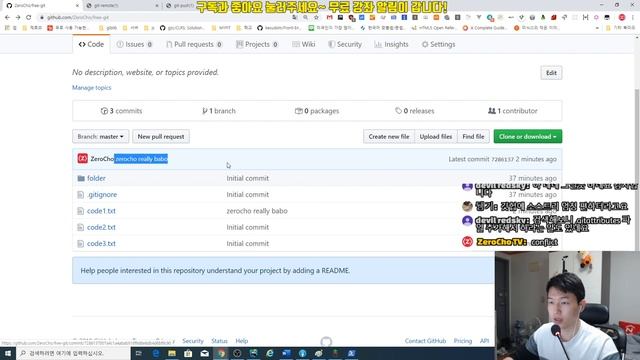Screen dimensions: 640x360
Task: Open the Projects tab
Action: pos(257,44)
